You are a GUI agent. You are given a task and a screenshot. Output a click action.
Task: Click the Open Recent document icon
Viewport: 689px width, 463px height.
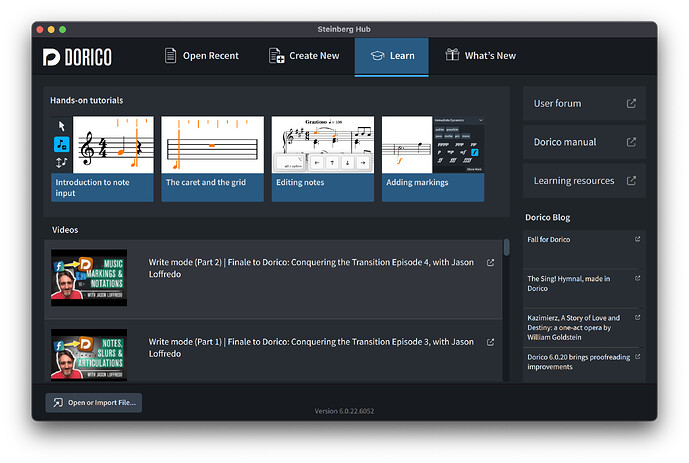170,56
